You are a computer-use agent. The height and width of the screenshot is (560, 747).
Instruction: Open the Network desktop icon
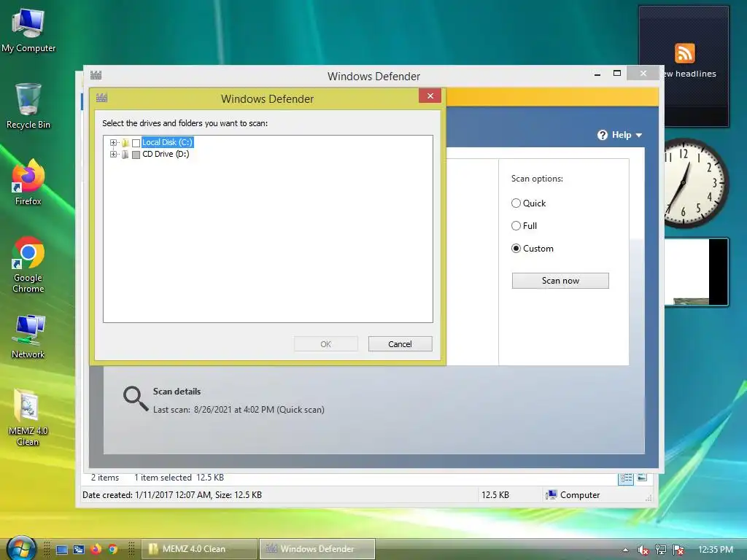28,336
